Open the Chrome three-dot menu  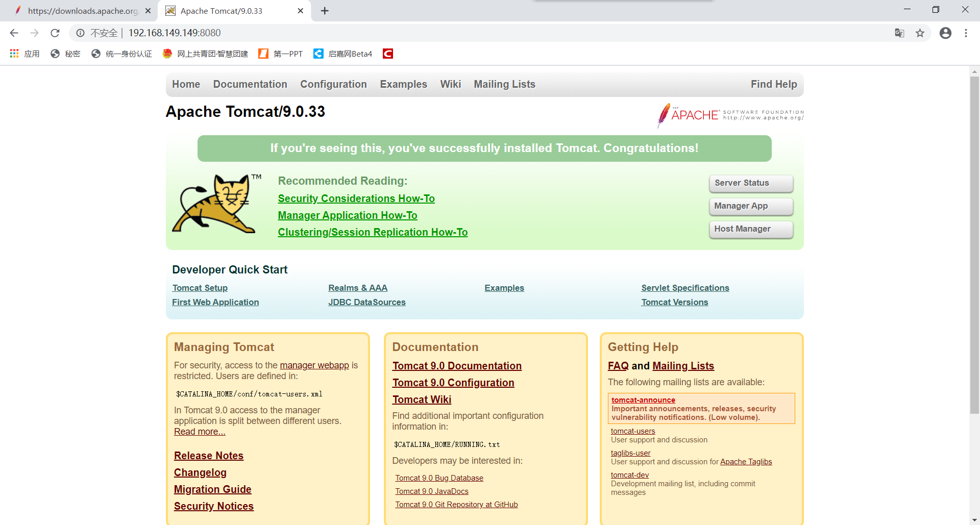pos(966,33)
